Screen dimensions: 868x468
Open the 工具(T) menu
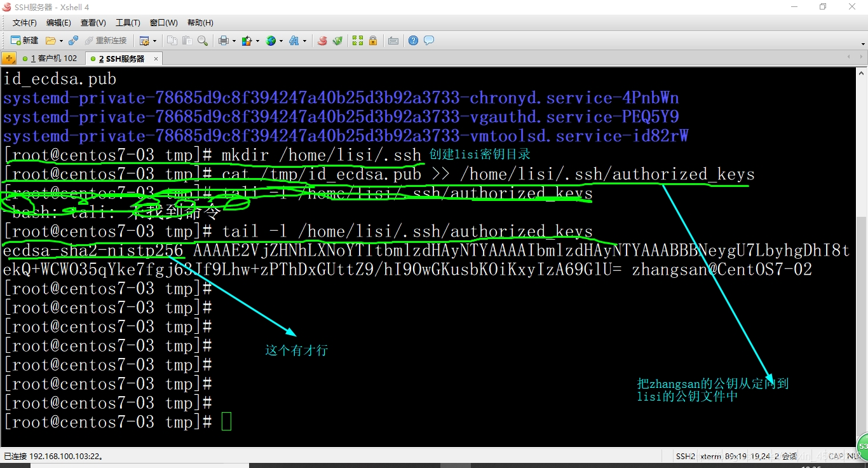(x=128, y=23)
